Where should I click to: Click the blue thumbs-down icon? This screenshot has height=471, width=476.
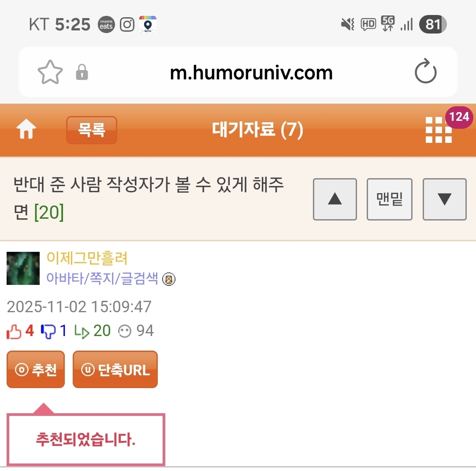tap(48, 331)
